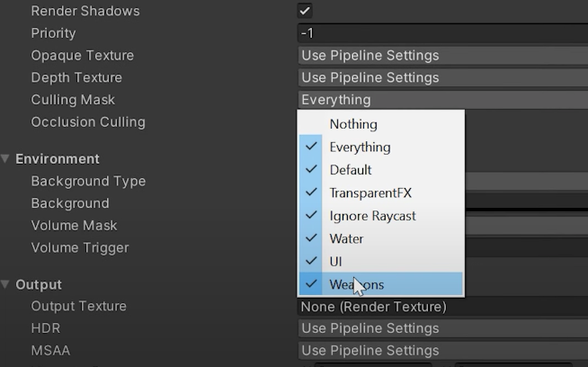Click the Priority value field
Image resolution: width=588 pixels, height=367 pixels.
point(441,33)
